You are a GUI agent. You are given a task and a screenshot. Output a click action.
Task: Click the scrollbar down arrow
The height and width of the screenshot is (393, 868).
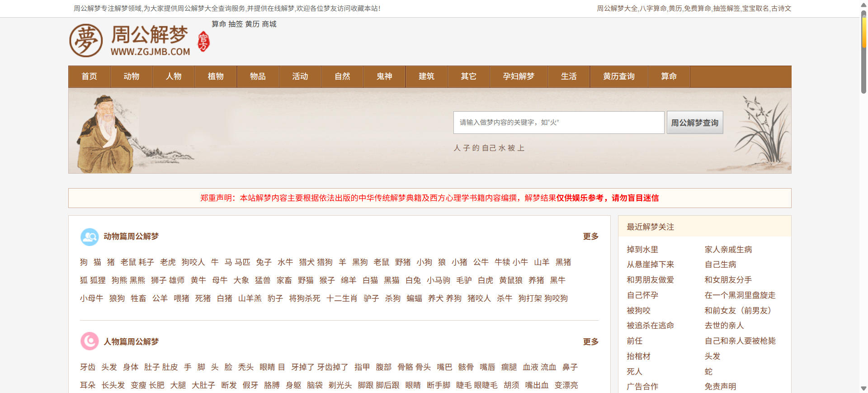pos(863,388)
